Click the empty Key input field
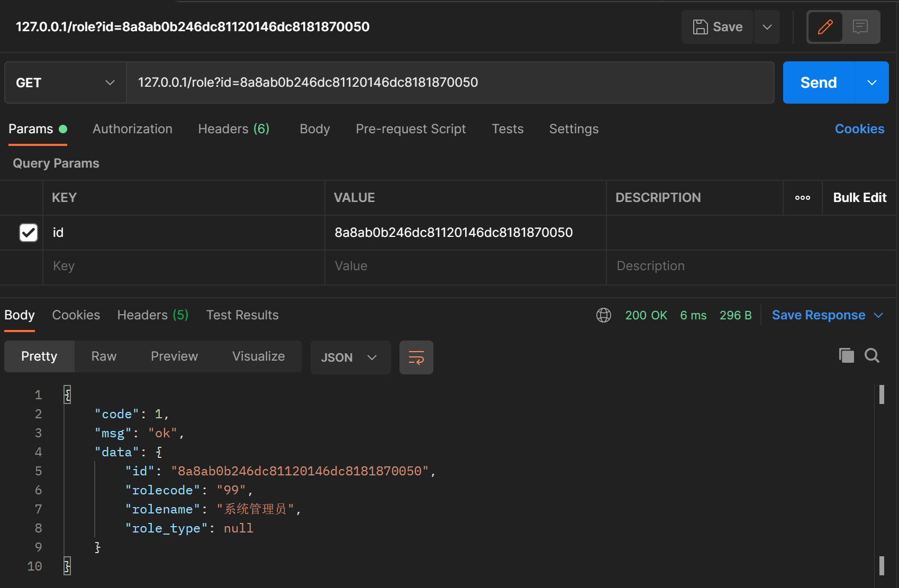The height and width of the screenshot is (588, 899). click(x=183, y=266)
